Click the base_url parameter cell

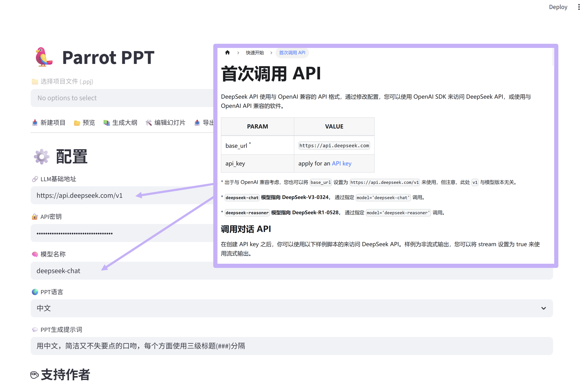tap(257, 145)
